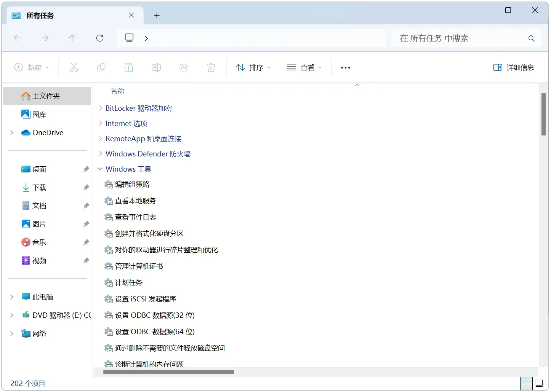Screen dimensions: 551x392
Task: Click the Copy icon in toolbar
Action: pos(101,67)
